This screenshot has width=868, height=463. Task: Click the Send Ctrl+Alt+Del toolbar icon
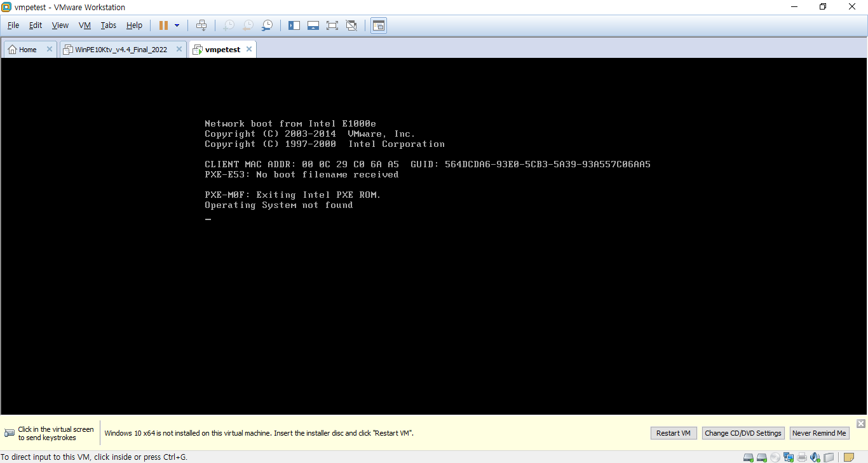click(x=201, y=25)
